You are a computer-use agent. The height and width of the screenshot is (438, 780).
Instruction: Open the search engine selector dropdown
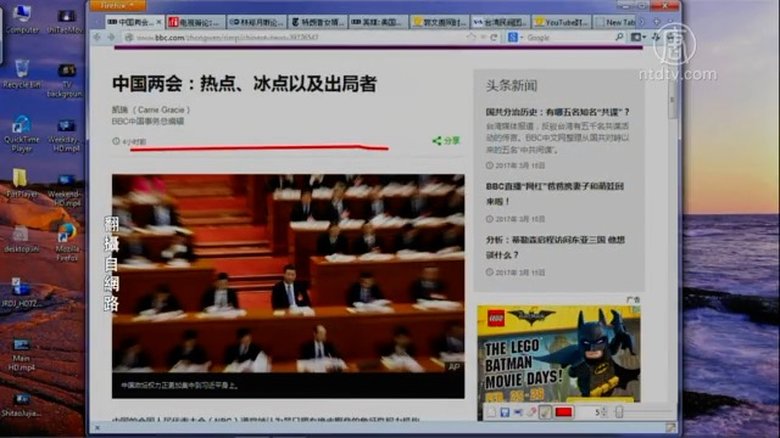click(x=513, y=37)
